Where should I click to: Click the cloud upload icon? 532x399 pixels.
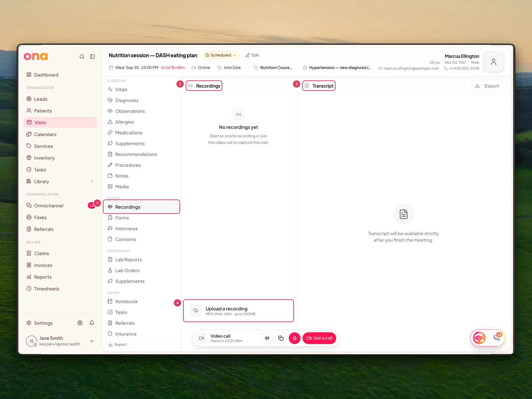click(x=196, y=311)
